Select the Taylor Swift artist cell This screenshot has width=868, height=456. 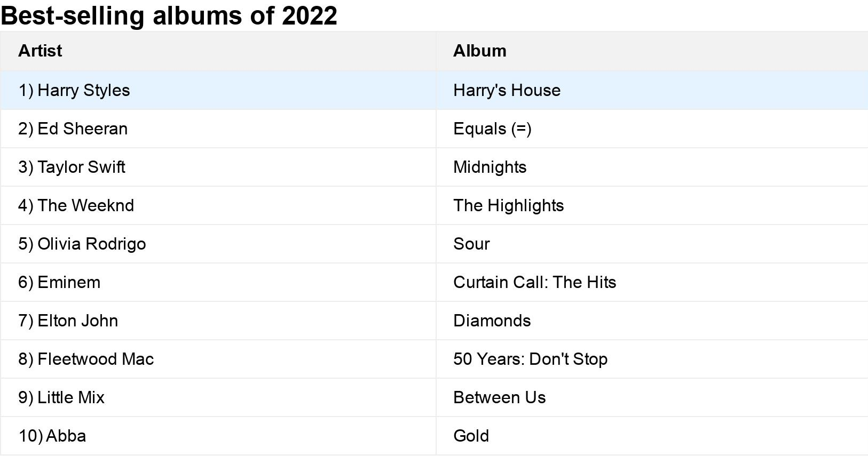(72, 167)
